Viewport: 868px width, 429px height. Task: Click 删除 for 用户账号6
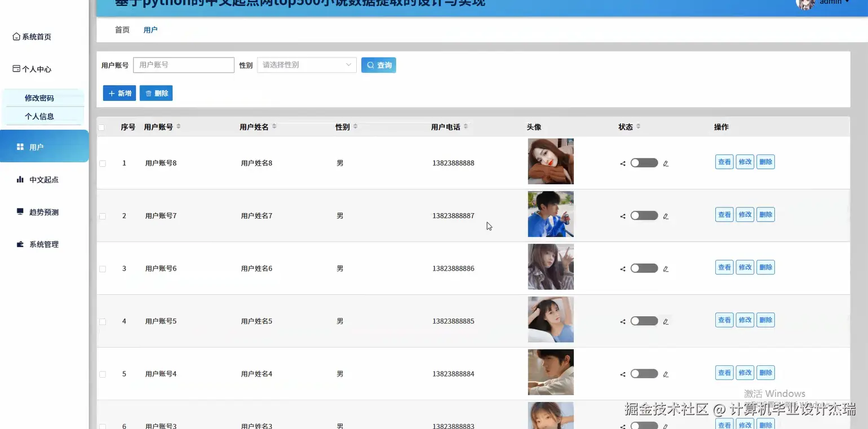pos(765,267)
